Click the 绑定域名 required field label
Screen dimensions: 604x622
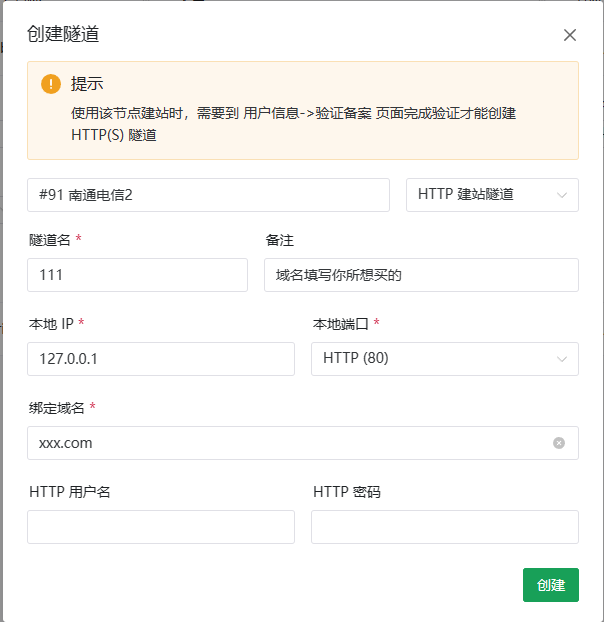pos(57,407)
